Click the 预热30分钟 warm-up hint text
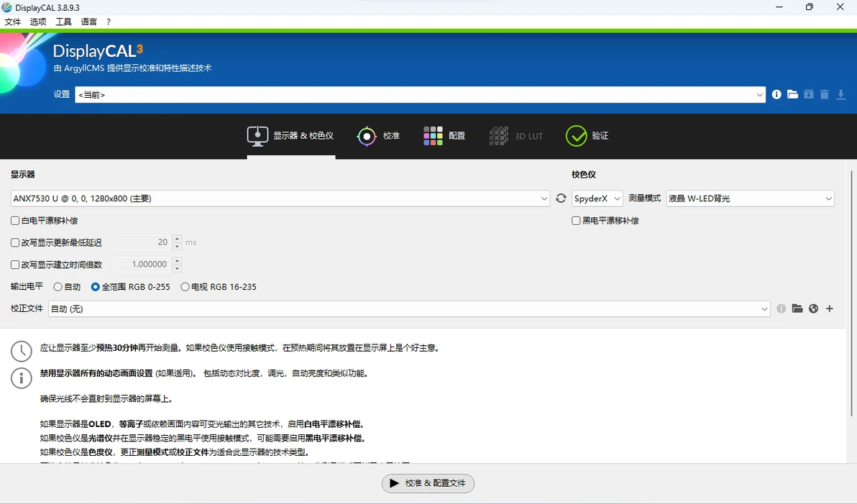Viewport: 857px width, 504px height. [116, 348]
